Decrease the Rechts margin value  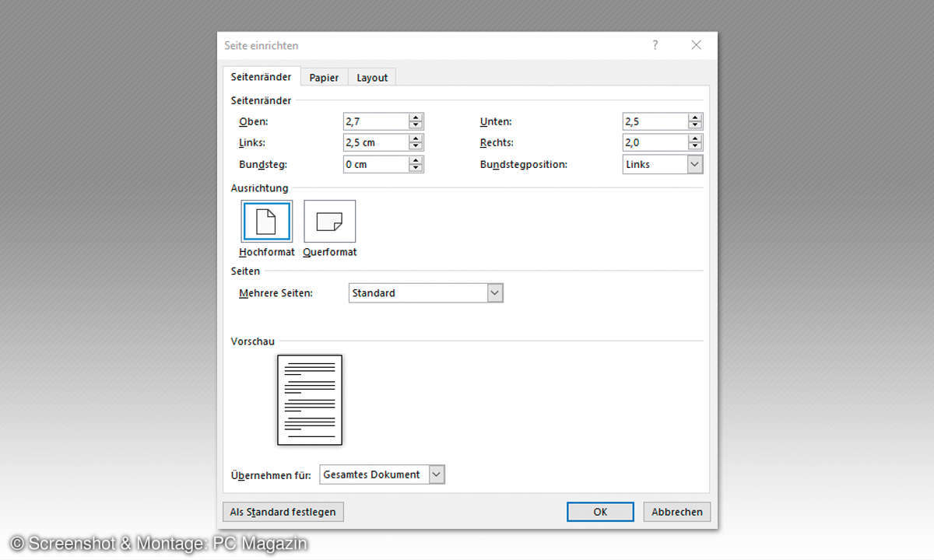point(695,146)
